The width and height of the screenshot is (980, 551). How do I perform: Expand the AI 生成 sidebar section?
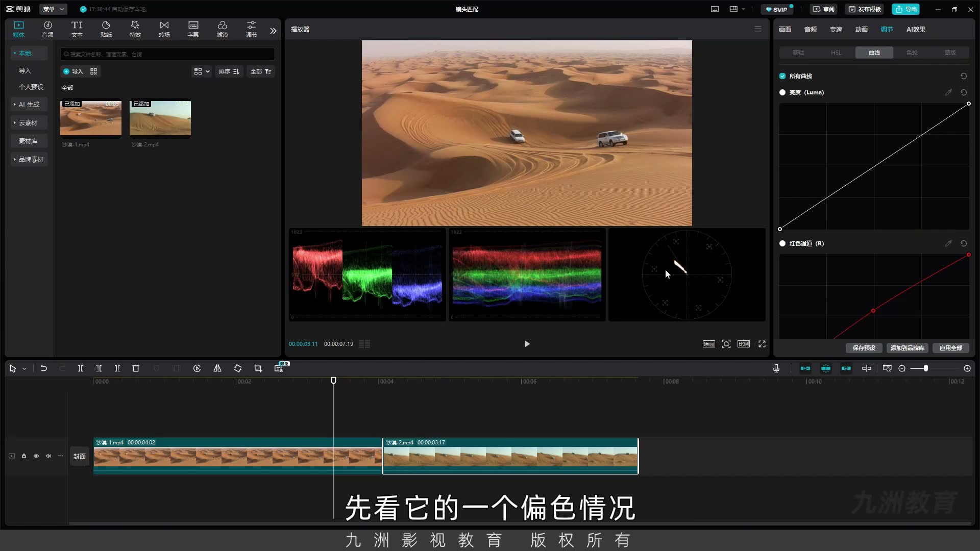coord(29,104)
